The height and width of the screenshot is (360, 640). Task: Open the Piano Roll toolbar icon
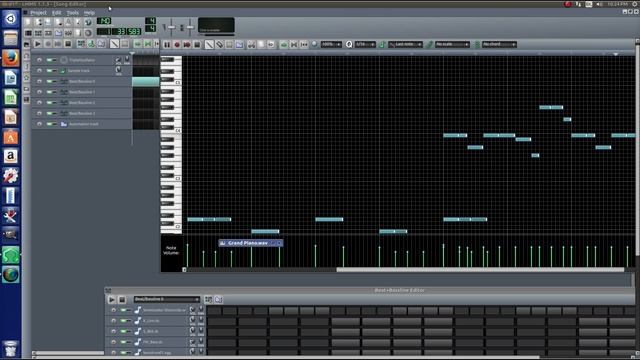(48, 33)
